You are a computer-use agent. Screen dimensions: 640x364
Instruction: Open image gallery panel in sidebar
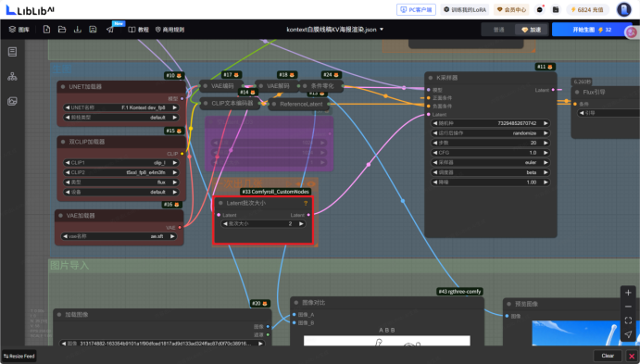click(12, 101)
